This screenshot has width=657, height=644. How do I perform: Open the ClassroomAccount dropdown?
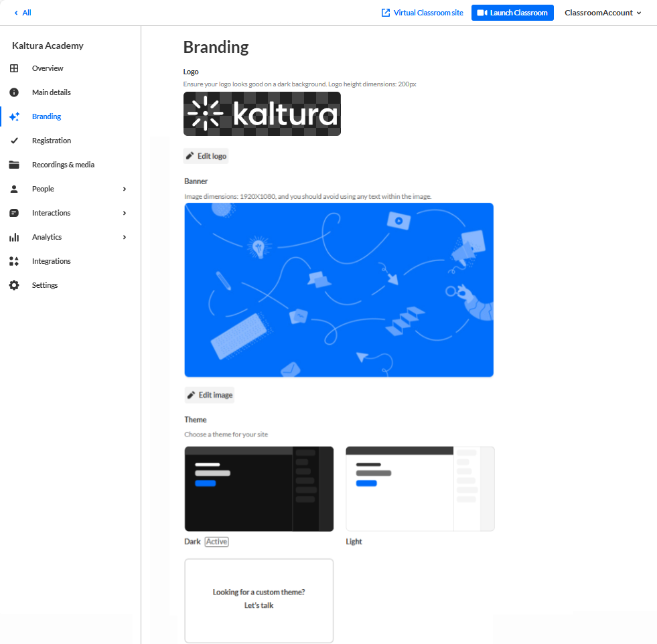603,13
